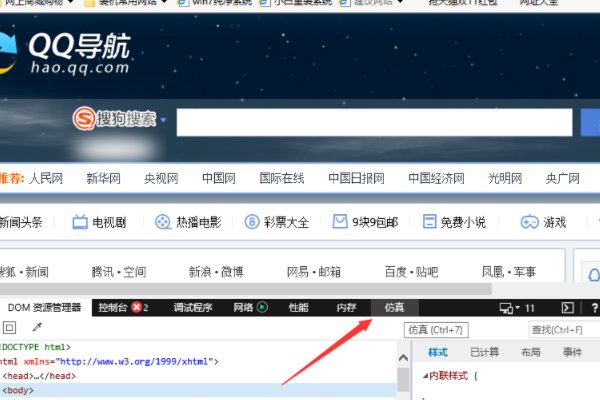Open the 央广网 link
Image resolution: width=600 pixels, height=400 pixels.
[x=562, y=178]
